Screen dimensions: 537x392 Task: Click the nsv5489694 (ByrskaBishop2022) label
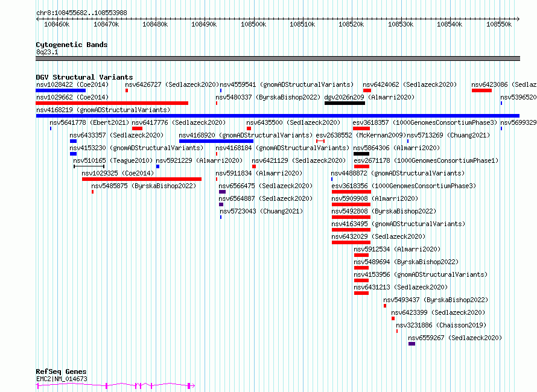[406, 262]
